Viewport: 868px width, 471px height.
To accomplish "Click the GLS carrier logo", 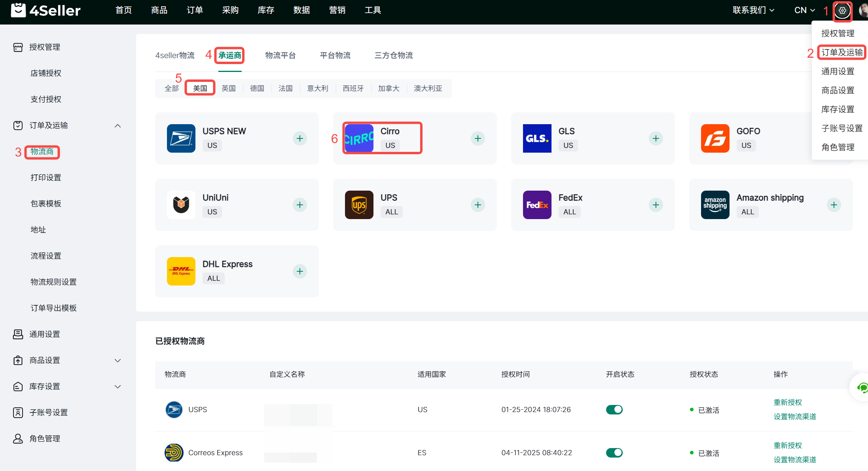I will 537,138.
